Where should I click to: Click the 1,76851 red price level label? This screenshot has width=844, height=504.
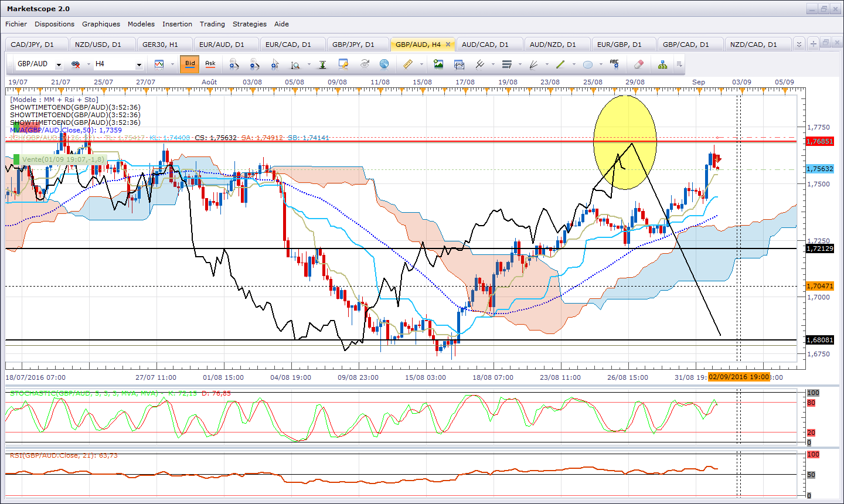point(819,141)
